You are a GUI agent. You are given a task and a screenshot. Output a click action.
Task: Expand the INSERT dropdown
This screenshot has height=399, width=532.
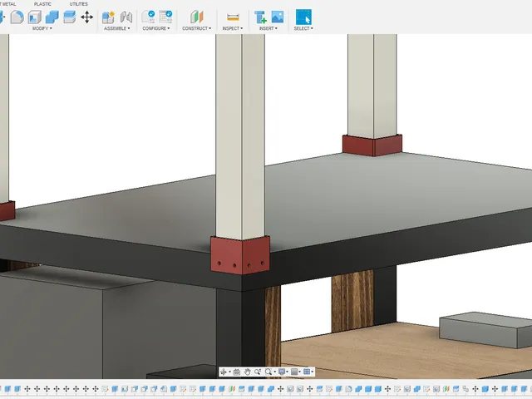(268, 28)
